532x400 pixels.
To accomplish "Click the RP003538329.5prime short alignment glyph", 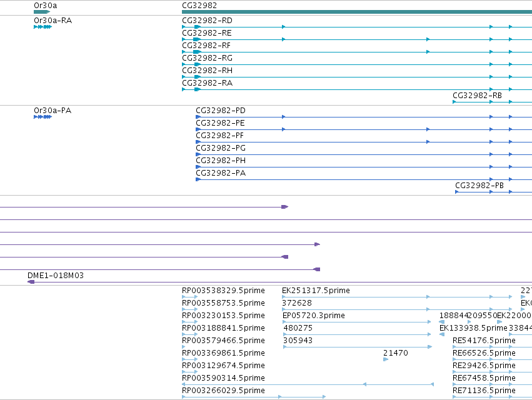I will click(x=189, y=297).
